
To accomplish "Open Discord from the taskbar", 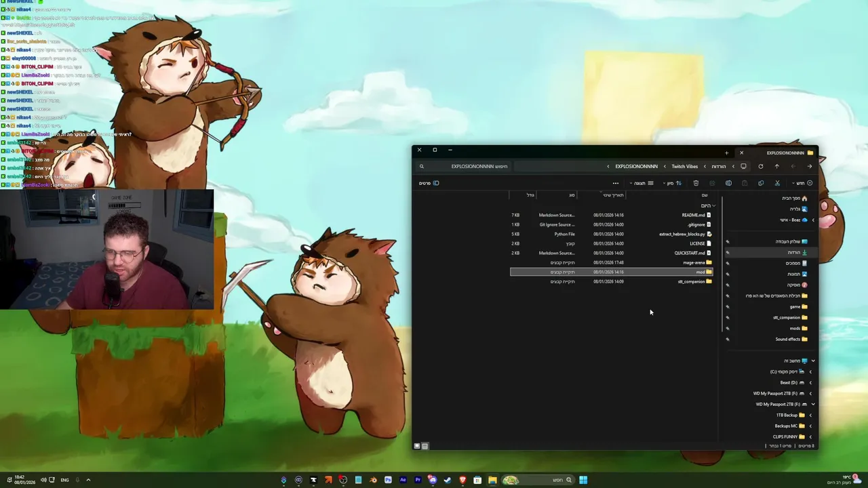I will point(433,480).
